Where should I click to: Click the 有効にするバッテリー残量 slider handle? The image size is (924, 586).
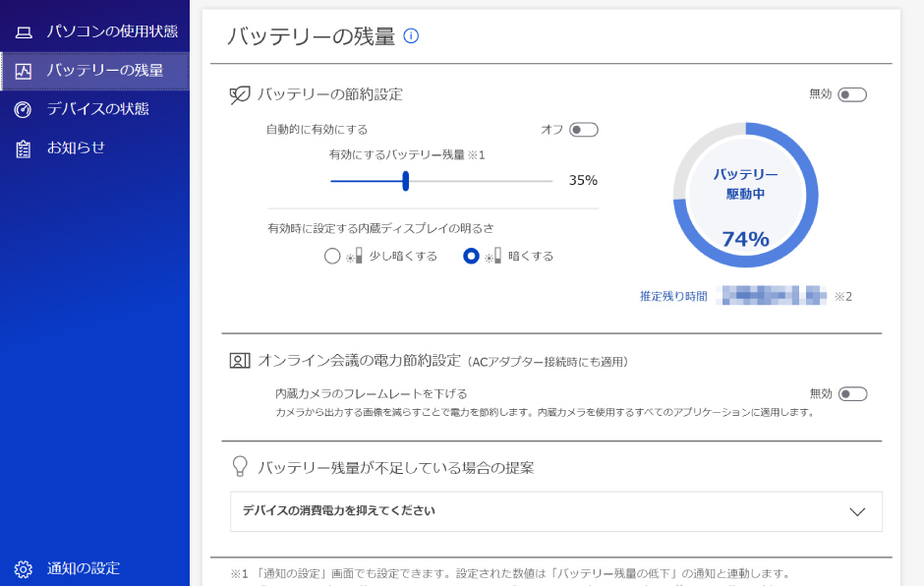(x=405, y=181)
